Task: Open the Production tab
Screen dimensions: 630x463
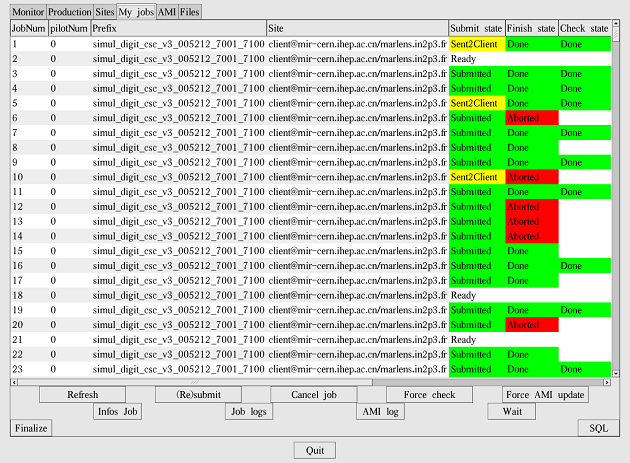Action: (70, 11)
